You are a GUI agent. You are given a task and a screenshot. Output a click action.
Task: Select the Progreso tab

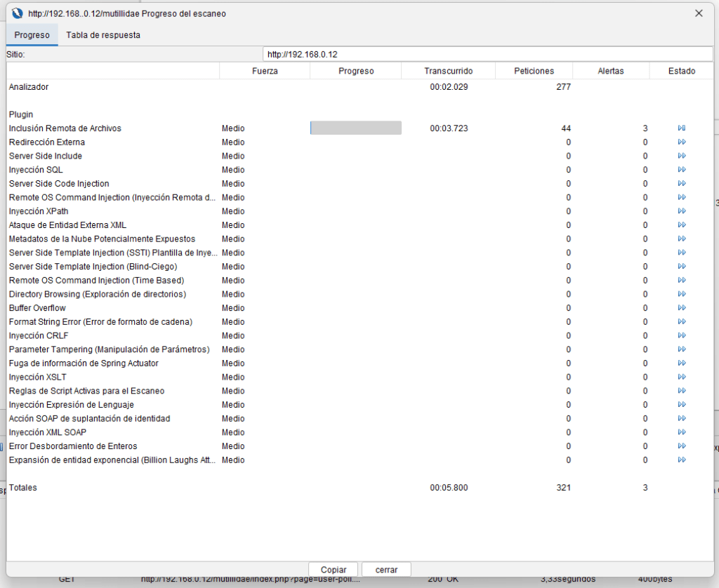pyautogui.click(x=32, y=35)
